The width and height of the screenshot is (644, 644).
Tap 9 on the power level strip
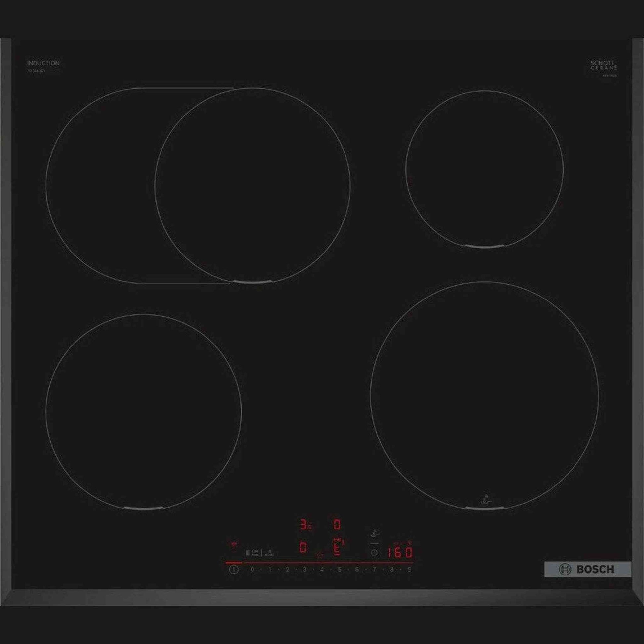click(x=409, y=569)
